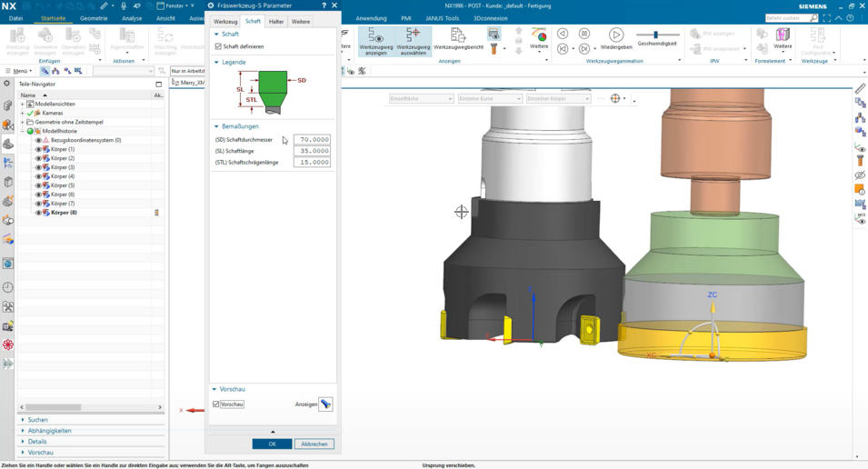
Task: Open the Geometrie ribbon tab
Action: 94,18
